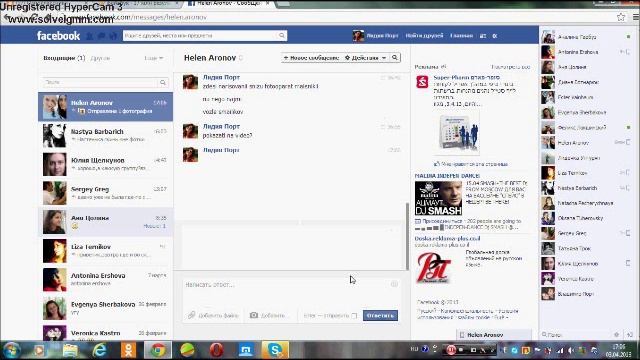Open Helen Aronov chat tab at bottom

(x=494, y=335)
